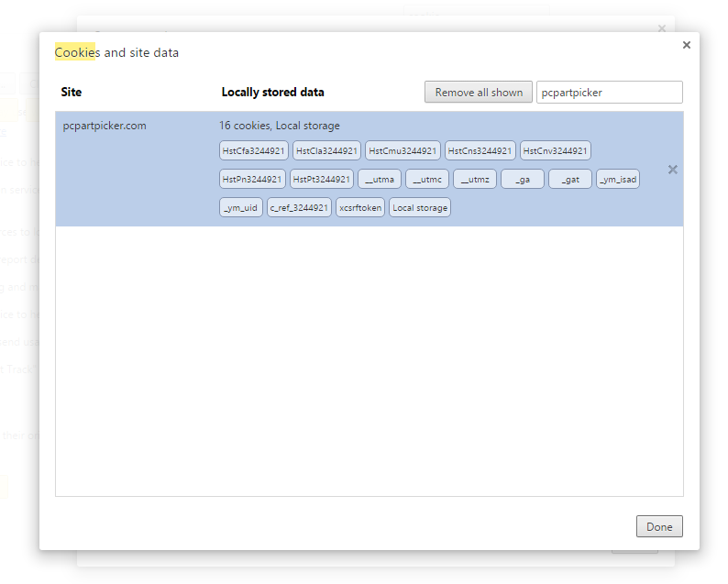Open the HstCfa3244921 cookie

pyautogui.click(x=253, y=150)
